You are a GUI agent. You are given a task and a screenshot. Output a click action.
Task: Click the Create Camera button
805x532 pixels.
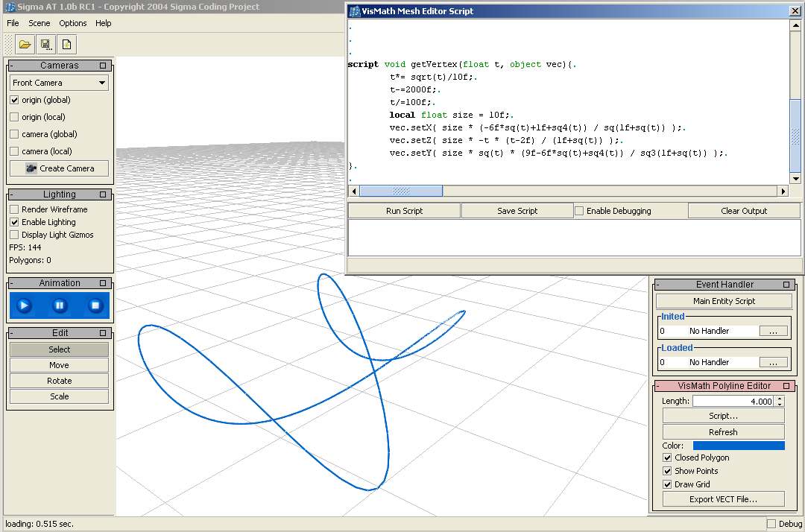(x=59, y=168)
